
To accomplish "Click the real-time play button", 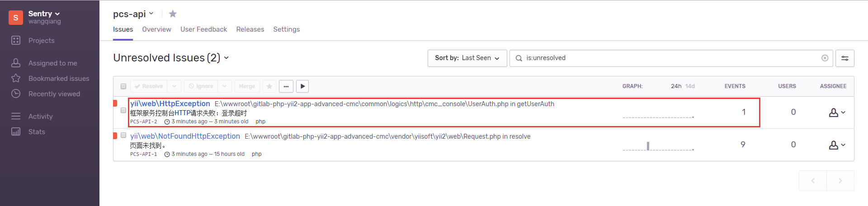I will [x=302, y=86].
